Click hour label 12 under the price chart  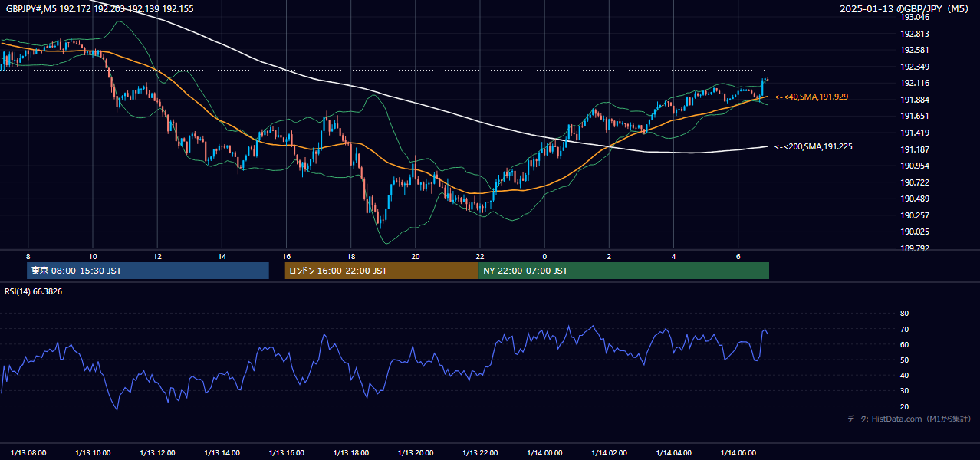click(x=157, y=256)
